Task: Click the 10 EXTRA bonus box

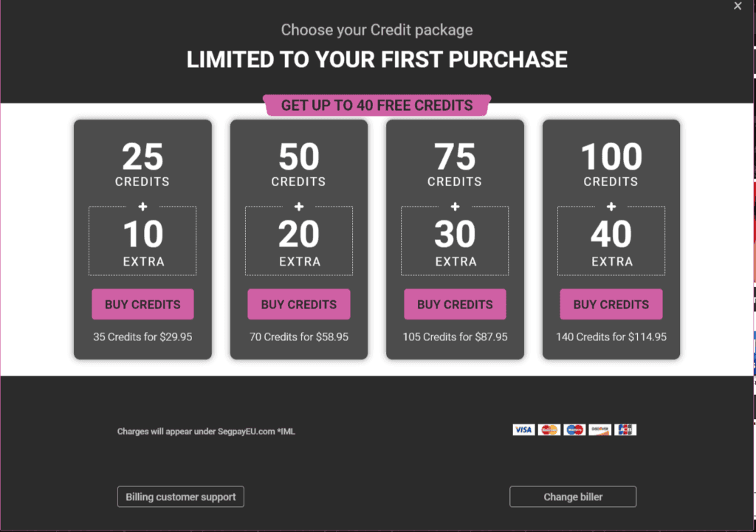Action: 142,241
